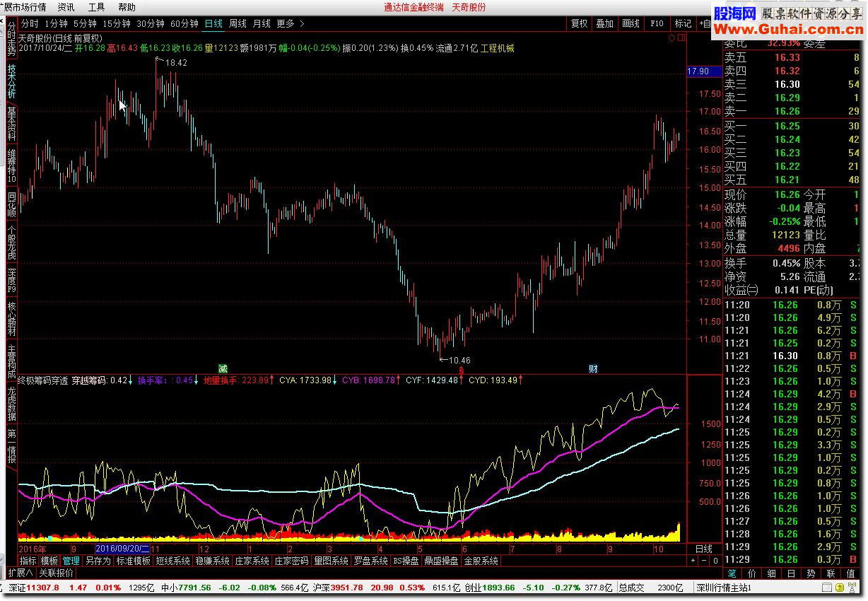The width and height of the screenshot is (868, 601).
Task: Select the 联 tab in quote panel
Action: (831, 573)
